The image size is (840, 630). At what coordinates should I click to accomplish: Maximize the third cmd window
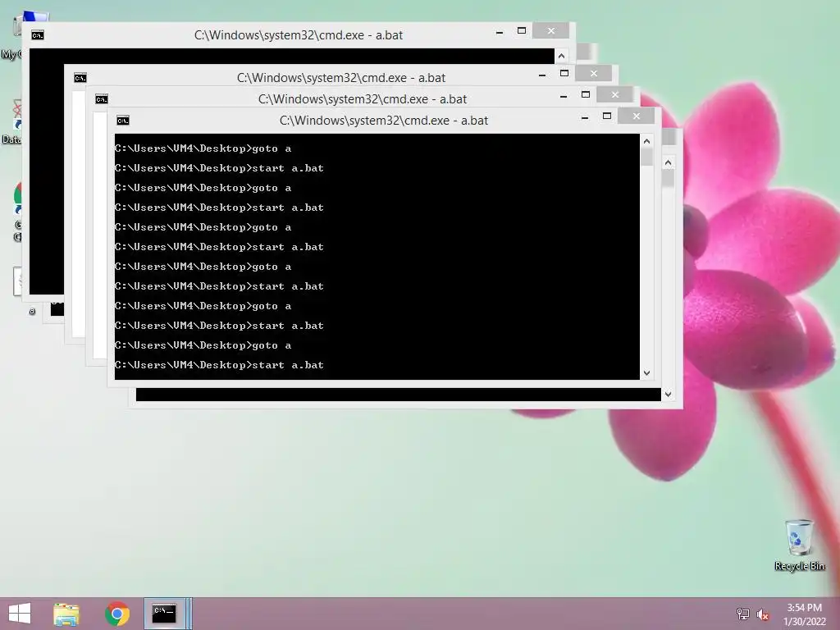pyautogui.click(x=564, y=73)
